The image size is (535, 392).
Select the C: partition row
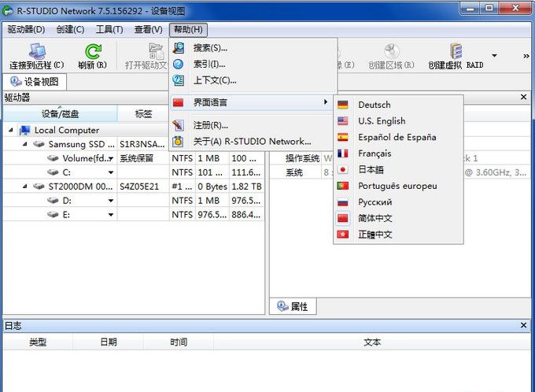click(x=134, y=172)
